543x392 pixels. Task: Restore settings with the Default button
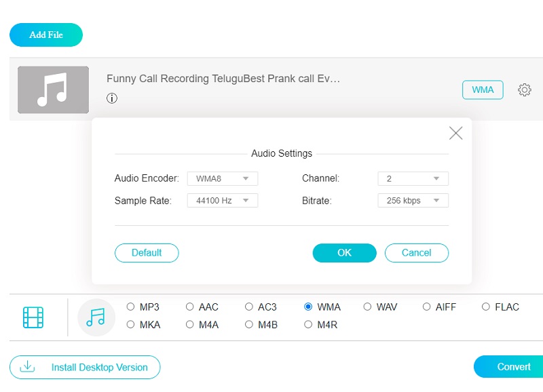coord(147,252)
